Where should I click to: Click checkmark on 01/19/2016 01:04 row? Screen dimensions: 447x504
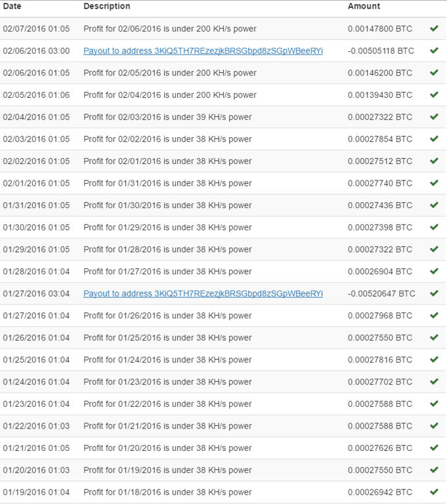tap(434, 492)
